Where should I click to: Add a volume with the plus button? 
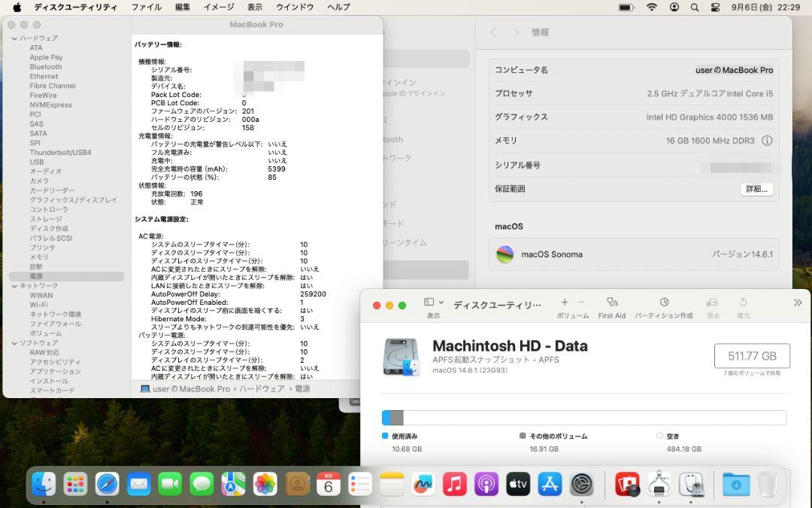pos(565,303)
